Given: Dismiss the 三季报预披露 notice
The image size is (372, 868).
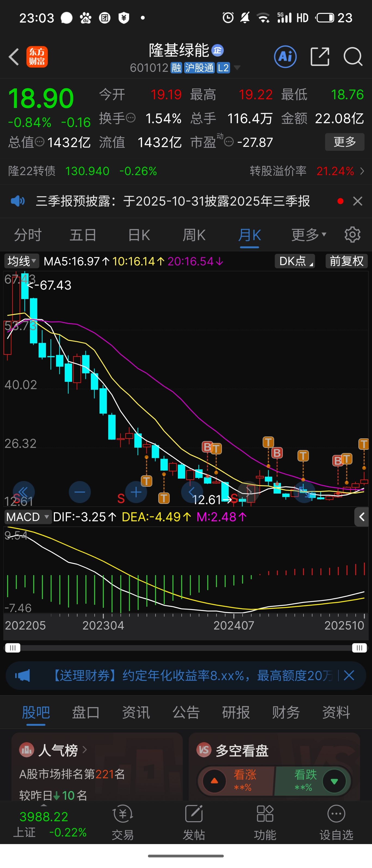Looking at the screenshot, I should point(358,201).
